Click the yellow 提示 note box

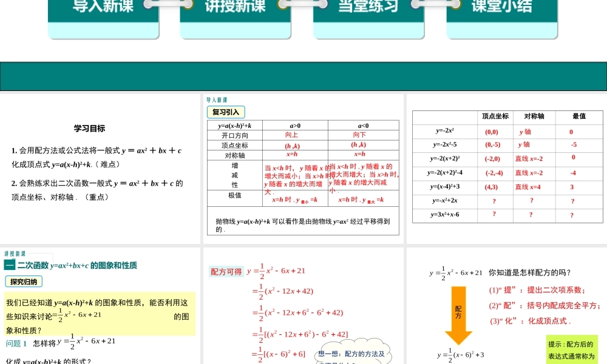coord(572,349)
